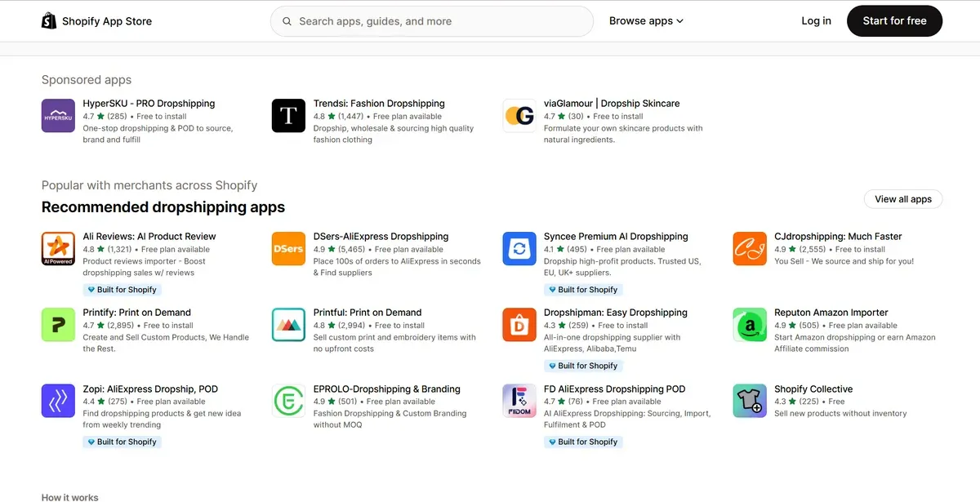Open CJdropshipping: Much Faster title
The height and width of the screenshot is (502, 980).
[838, 237]
